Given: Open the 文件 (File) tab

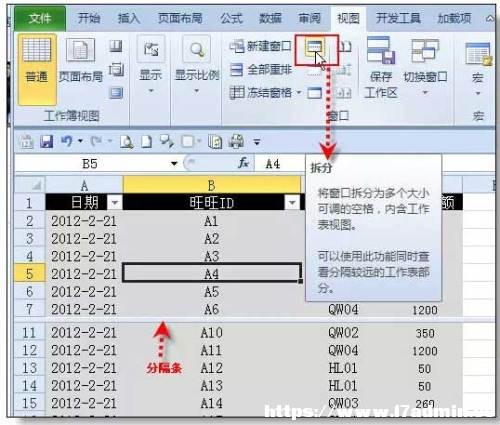Looking at the screenshot, I should coord(40,18).
